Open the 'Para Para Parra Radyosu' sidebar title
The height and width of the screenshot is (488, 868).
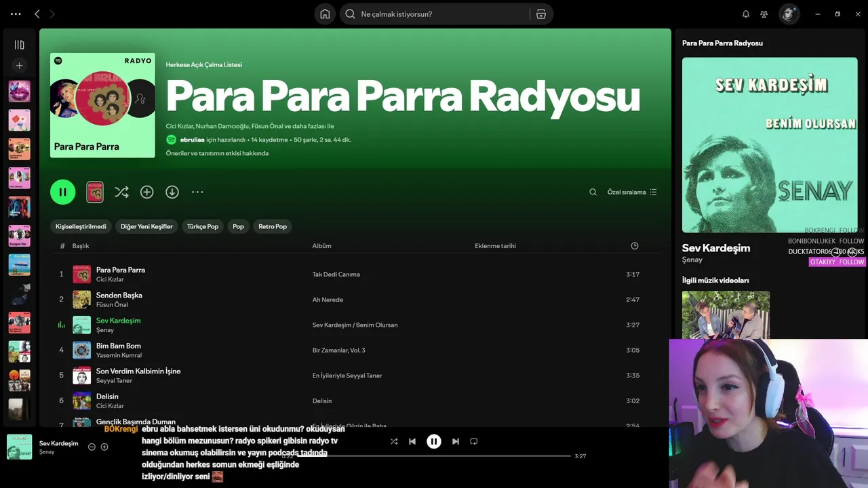tap(722, 43)
